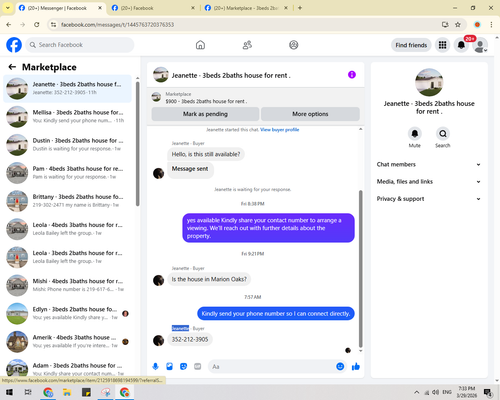Click the Facebook logo
Viewport: 500px width, 400px height.
tap(14, 45)
